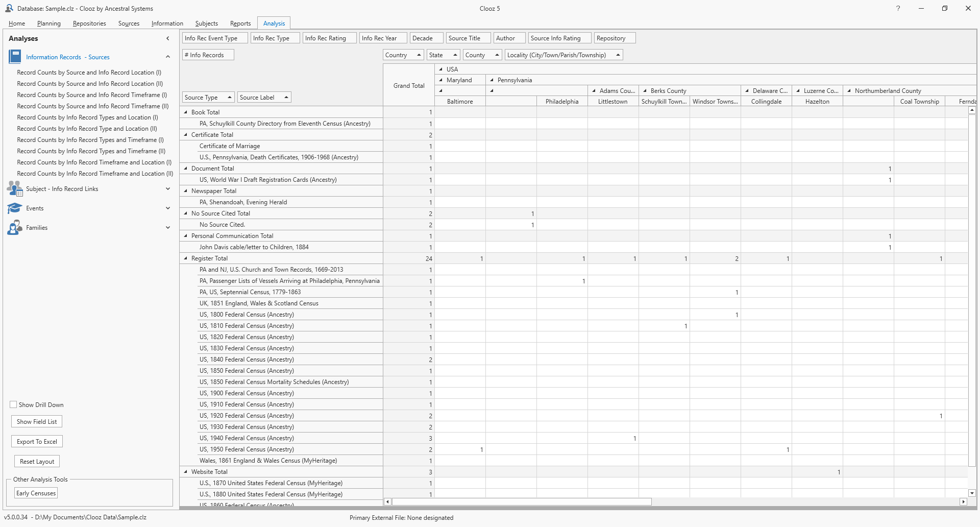Open the Locality field header dropdown
980x527 pixels.
click(x=563, y=55)
